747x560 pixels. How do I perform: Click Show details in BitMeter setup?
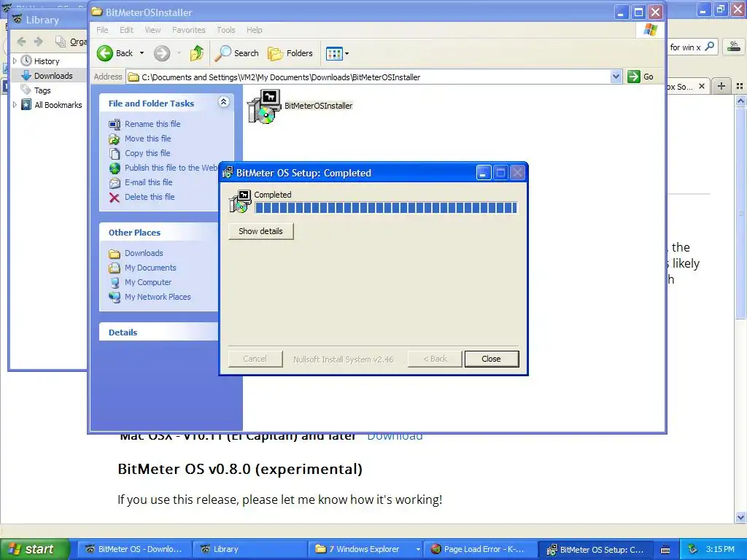(x=260, y=231)
